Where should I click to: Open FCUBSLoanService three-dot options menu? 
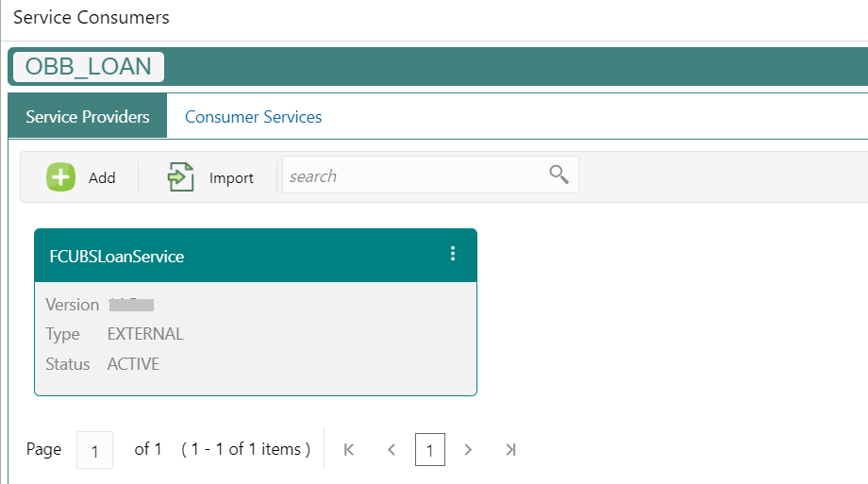pos(453,254)
